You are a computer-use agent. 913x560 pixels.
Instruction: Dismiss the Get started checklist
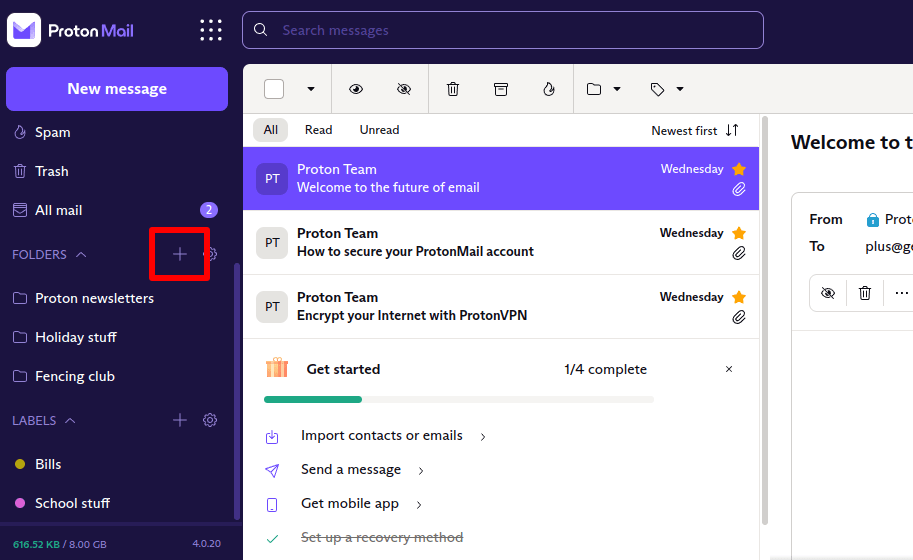click(729, 369)
